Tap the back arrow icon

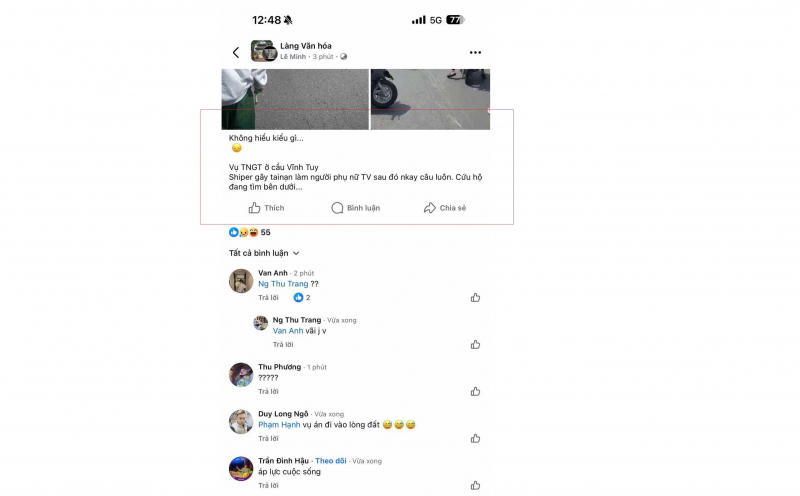(236, 52)
